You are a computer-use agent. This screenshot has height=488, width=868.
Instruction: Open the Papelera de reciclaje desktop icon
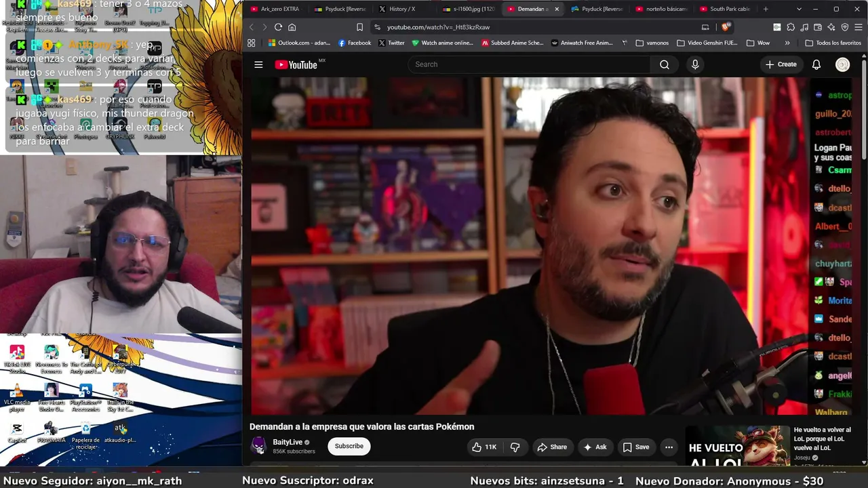click(x=85, y=434)
